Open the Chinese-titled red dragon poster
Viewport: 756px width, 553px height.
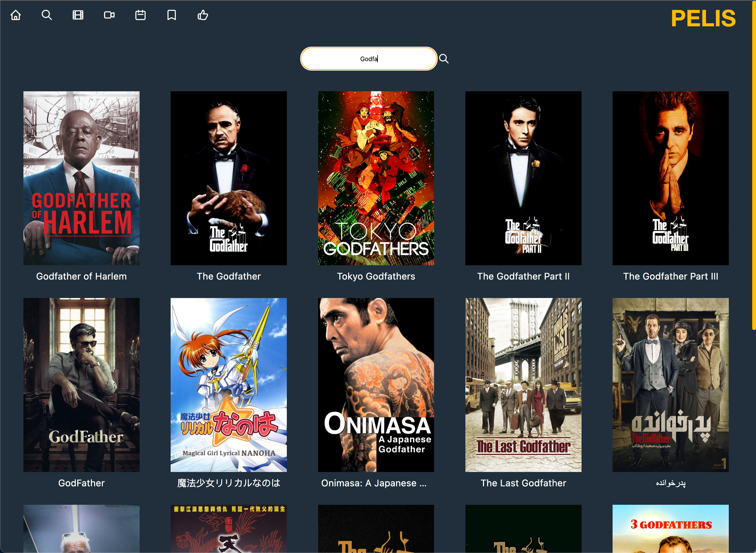coord(229,529)
